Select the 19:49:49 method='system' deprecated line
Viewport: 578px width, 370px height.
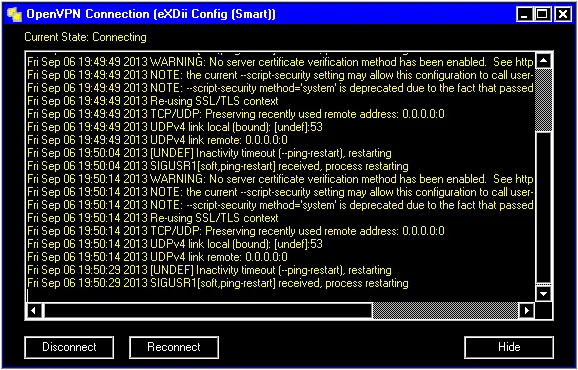[x=280, y=88]
